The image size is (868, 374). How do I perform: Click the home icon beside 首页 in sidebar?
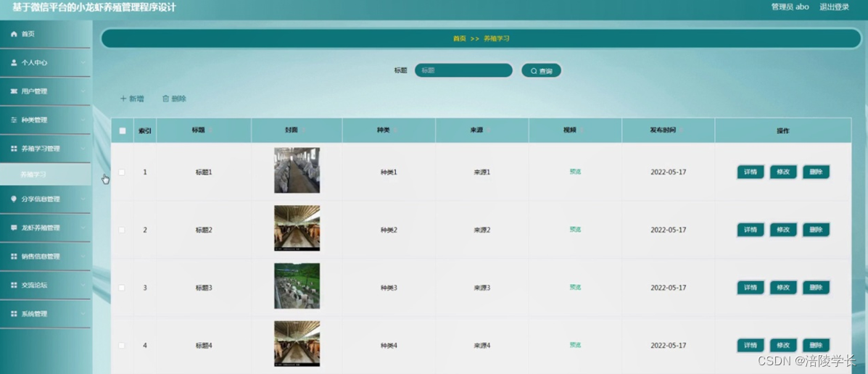click(15, 34)
